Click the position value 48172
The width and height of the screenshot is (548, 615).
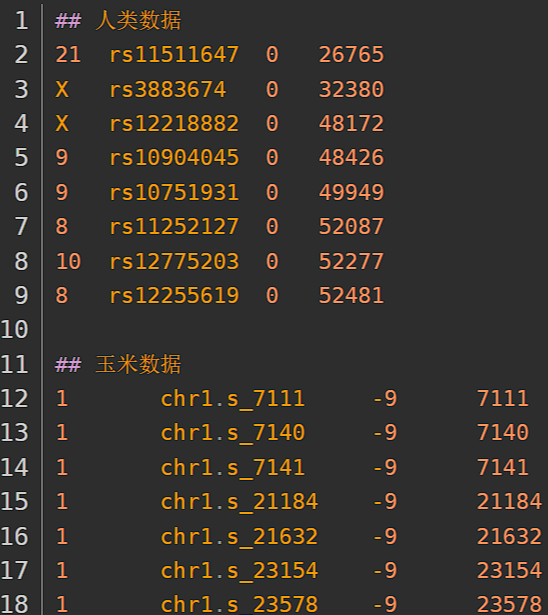coord(351,123)
